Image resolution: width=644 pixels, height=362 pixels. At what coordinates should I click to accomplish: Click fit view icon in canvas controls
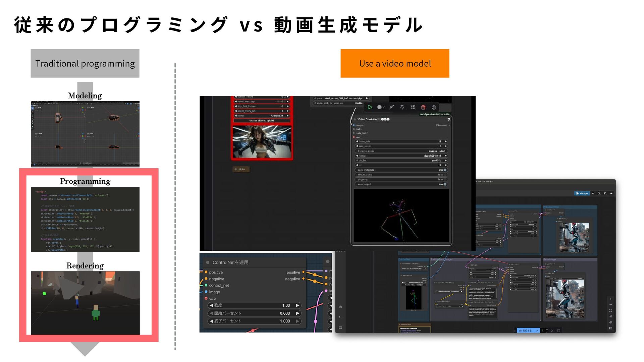pyautogui.click(x=610, y=310)
